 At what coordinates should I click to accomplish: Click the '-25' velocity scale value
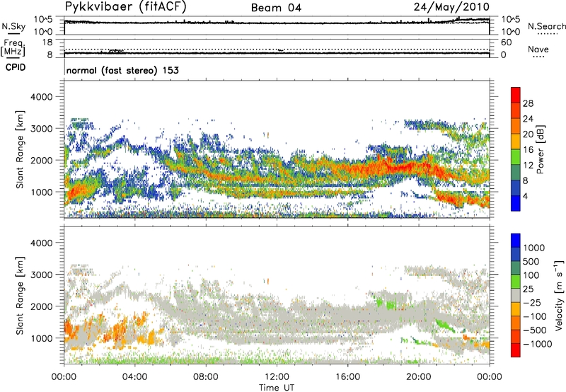tap(532, 302)
